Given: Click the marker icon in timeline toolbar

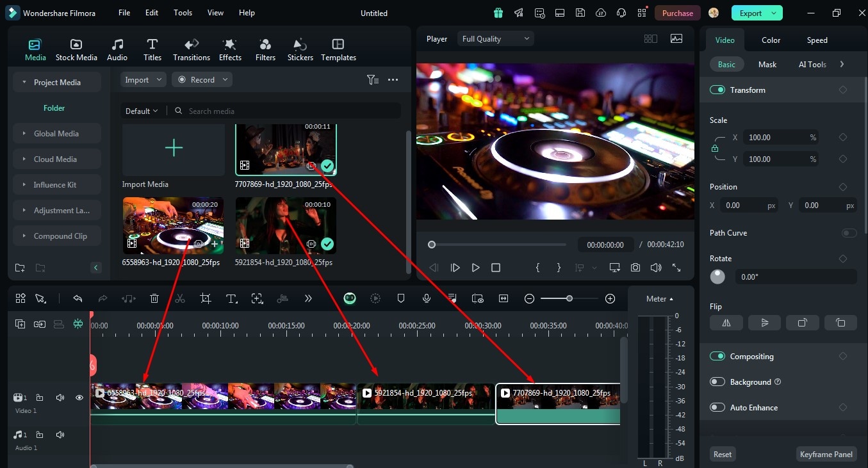Looking at the screenshot, I should click(401, 298).
